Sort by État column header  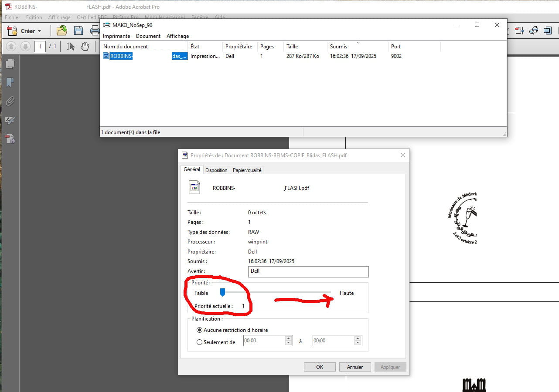pos(205,47)
